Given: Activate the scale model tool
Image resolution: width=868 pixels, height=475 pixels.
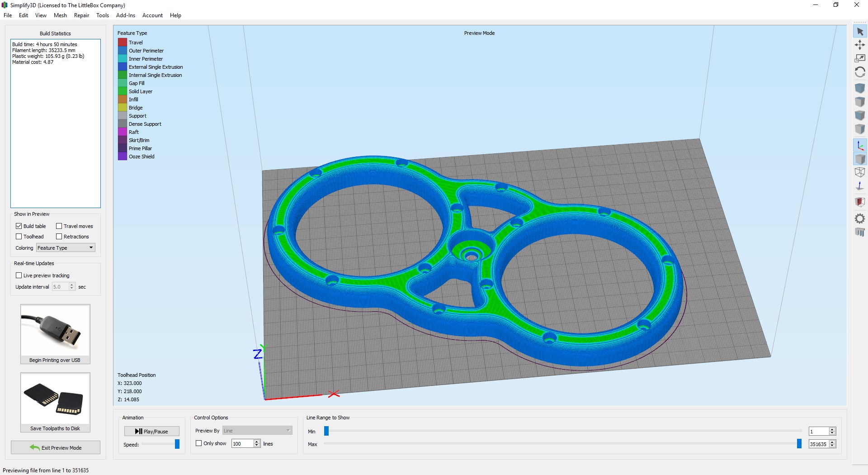Looking at the screenshot, I should point(860,58).
